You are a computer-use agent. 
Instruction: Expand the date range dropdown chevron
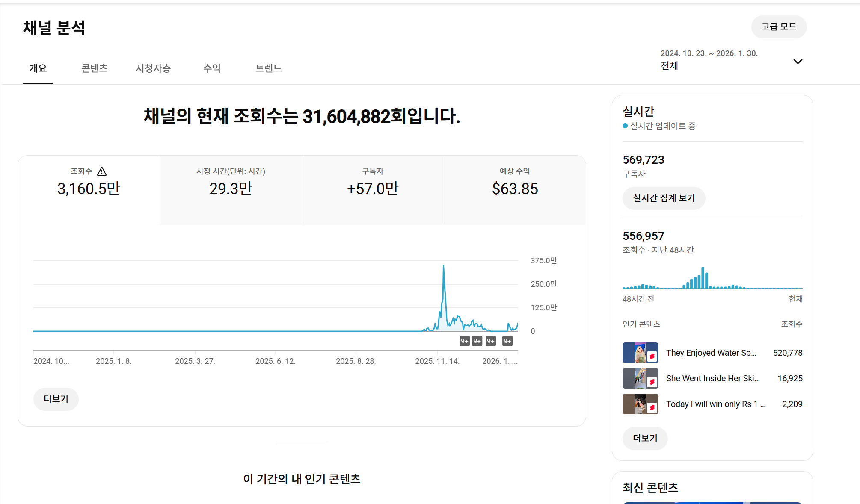point(798,62)
